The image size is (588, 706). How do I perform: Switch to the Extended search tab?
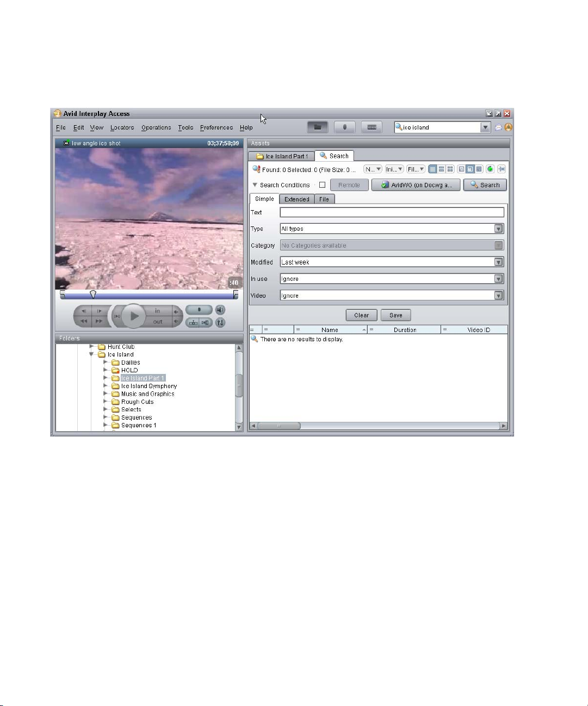297,199
